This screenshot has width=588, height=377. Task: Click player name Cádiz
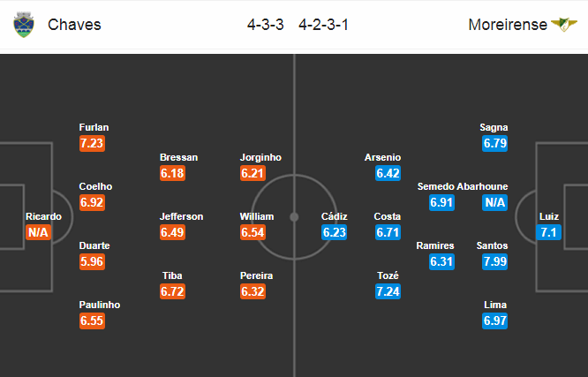click(x=334, y=216)
